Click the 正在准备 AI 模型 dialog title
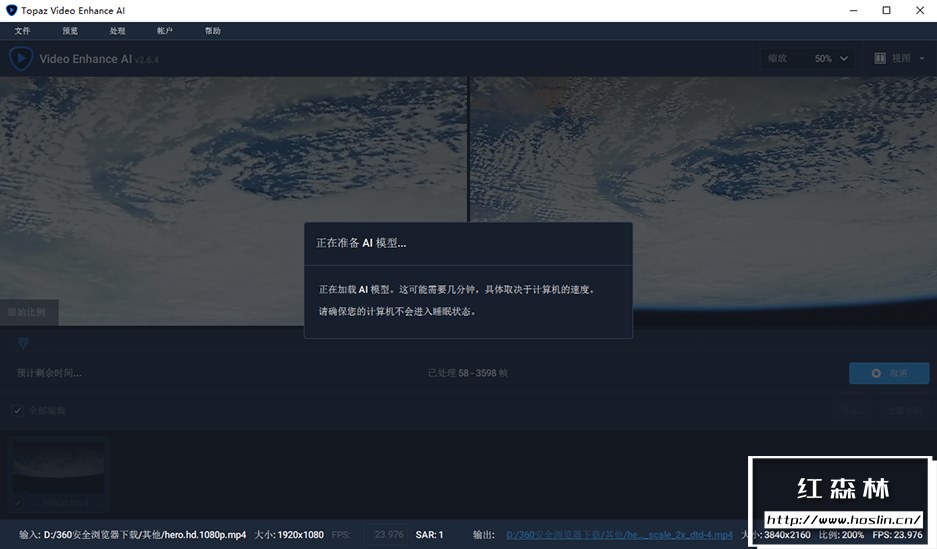The image size is (937, 549). pyautogui.click(x=361, y=243)
